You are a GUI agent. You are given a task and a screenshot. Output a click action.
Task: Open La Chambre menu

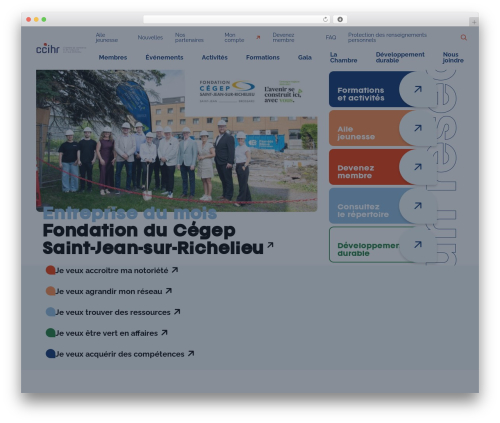pyautogui.click(x=343, y=57)
